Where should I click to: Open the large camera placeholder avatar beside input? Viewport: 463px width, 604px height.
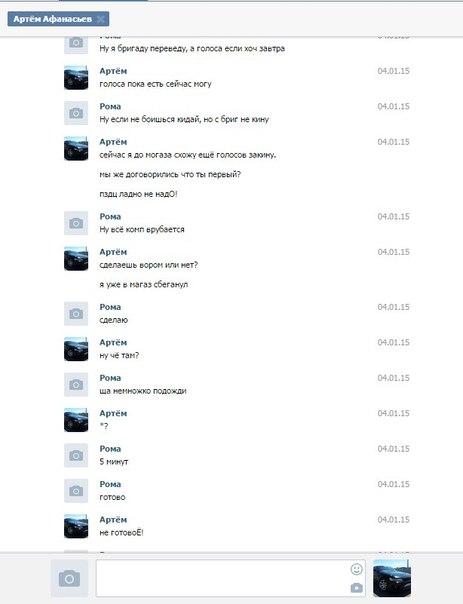[69, 578]
